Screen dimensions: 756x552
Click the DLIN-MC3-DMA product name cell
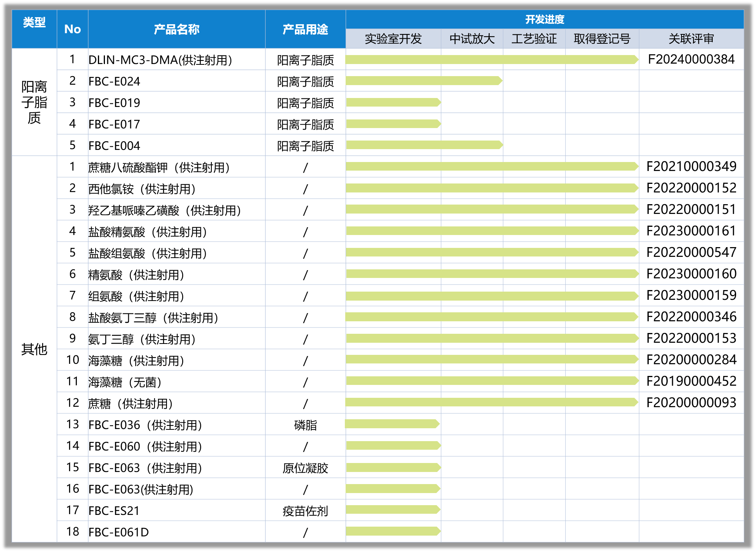pos(160,60)
